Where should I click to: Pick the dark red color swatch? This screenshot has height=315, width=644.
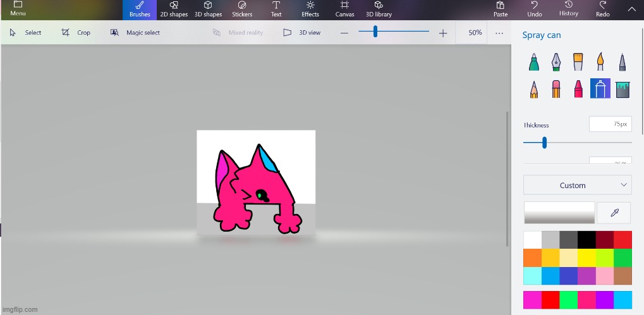coord(605,239)
